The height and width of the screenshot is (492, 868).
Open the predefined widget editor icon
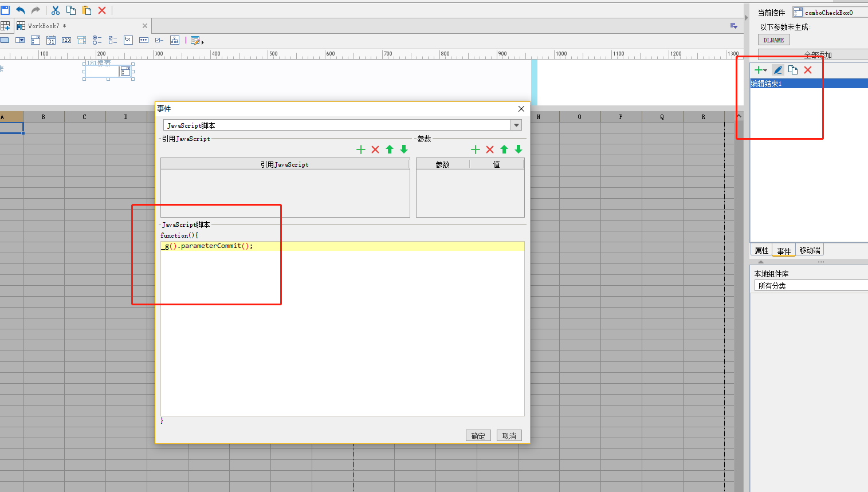pyautogui.click(x=197, y=41)
